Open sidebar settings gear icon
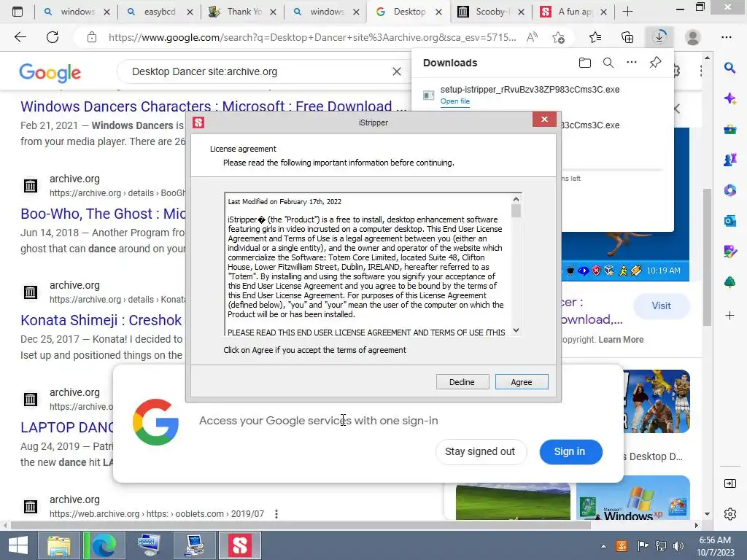This screenshot has width=747, height=560. (729, 514)
